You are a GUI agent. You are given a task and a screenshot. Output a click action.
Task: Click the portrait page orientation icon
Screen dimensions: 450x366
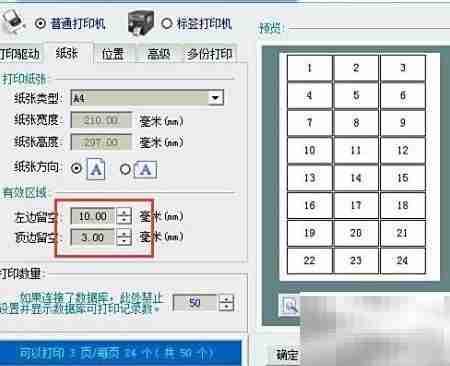click(x=96, y=169)
